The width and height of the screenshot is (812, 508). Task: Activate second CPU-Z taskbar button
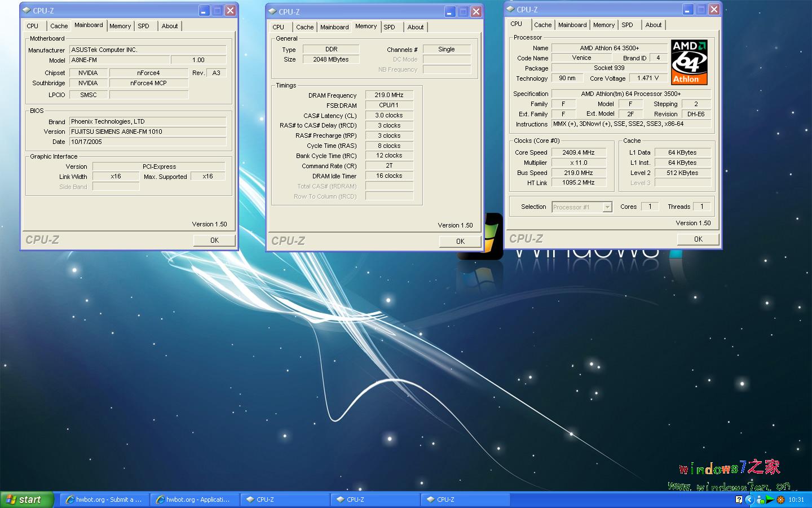(375, 500)
